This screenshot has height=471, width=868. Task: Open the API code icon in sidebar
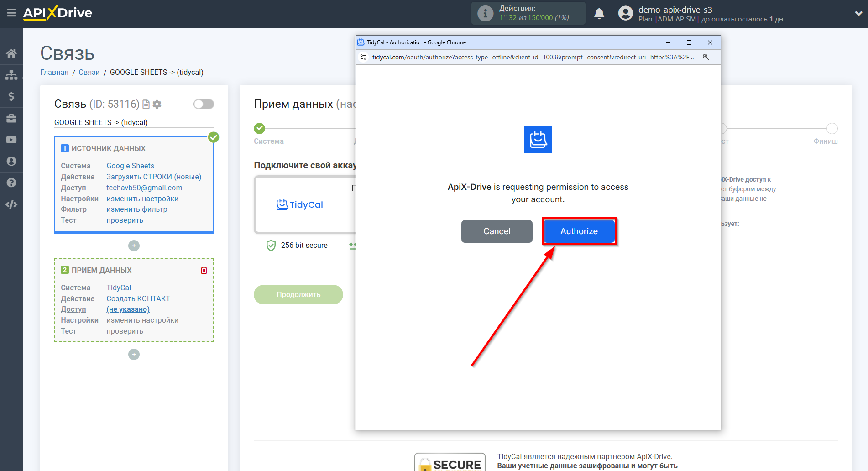click(x=11, y=204)
